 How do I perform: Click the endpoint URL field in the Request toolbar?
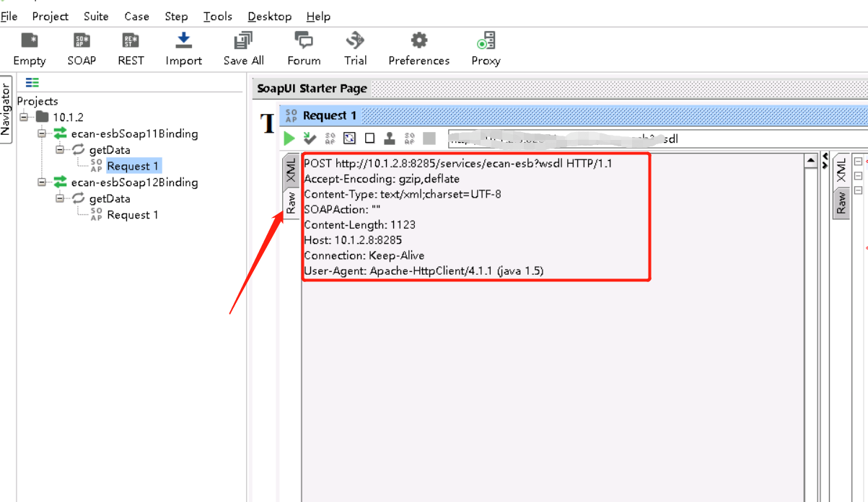coord(657,138)
